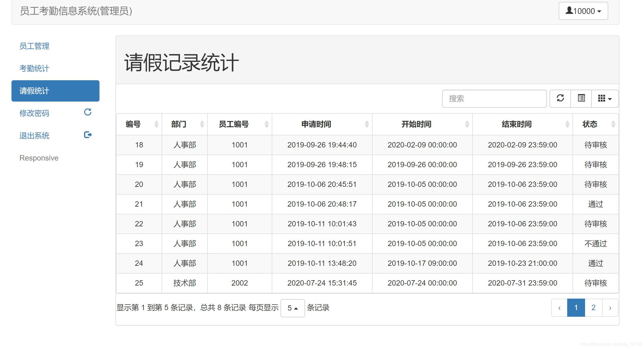Click the user avatar icon showing 10000
Screen dimensions: 644x349
coord(569,11)
